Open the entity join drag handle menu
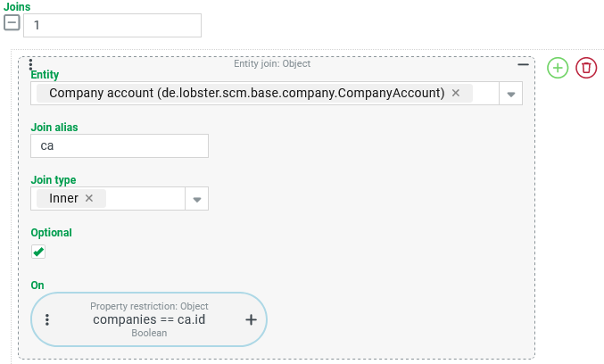This screenshot has width=604, height=364. click(31, 63)
